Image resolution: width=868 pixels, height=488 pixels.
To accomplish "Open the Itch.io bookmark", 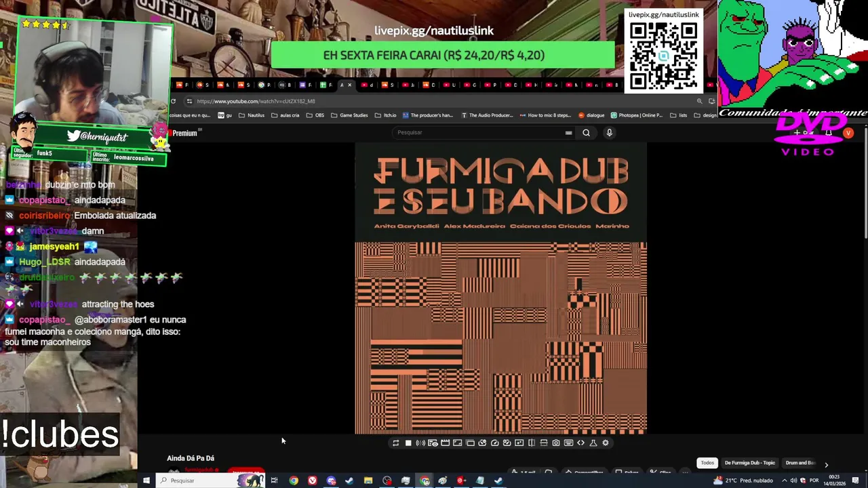I will [385, 115].
